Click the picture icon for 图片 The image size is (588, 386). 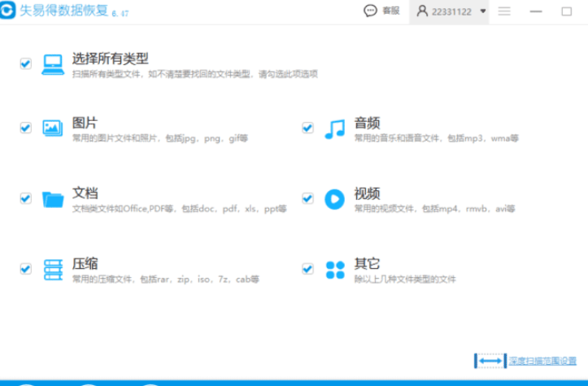coord(53,128)
